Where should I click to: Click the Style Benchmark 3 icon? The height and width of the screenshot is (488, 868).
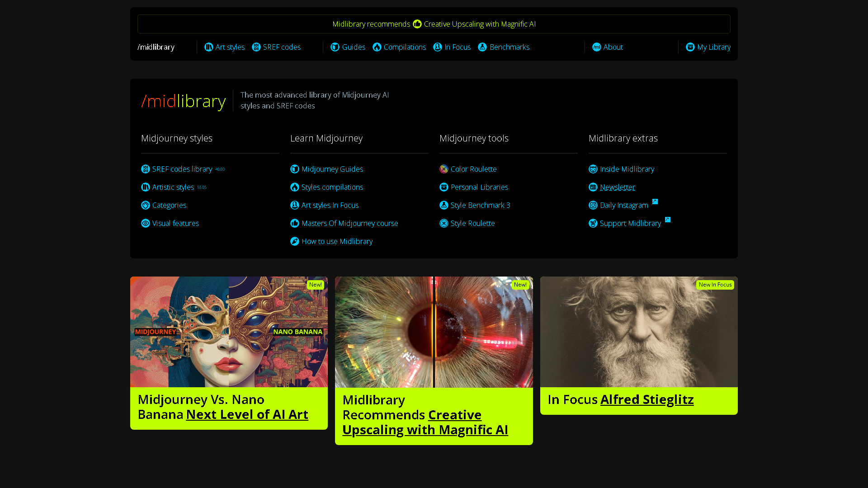click(x=444, y=205)
